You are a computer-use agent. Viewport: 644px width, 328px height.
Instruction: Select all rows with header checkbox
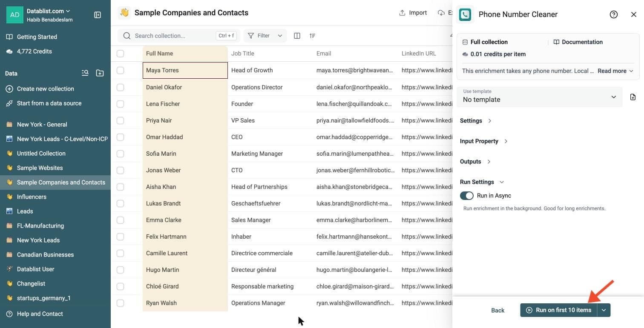point(121,54)
